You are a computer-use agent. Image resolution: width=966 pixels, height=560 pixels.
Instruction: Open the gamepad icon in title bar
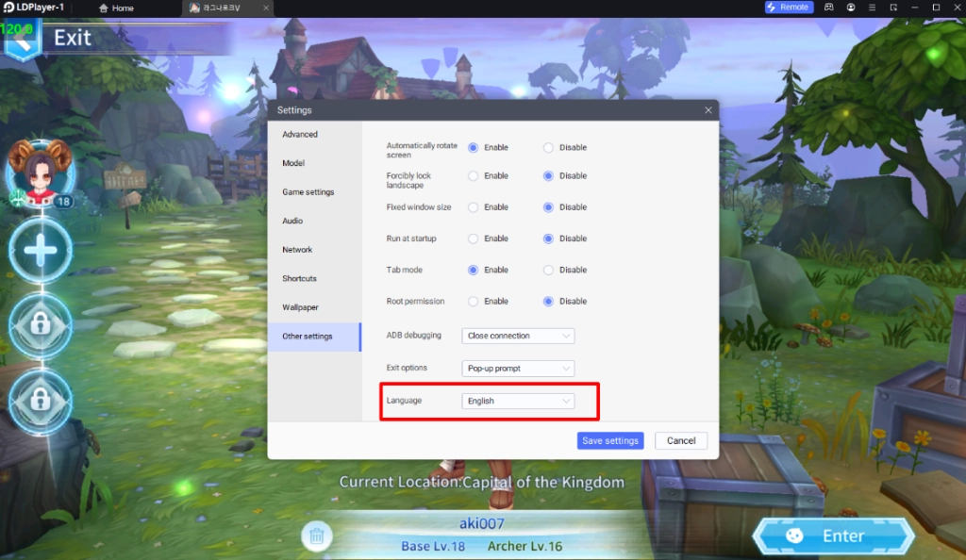click(828, 8)
